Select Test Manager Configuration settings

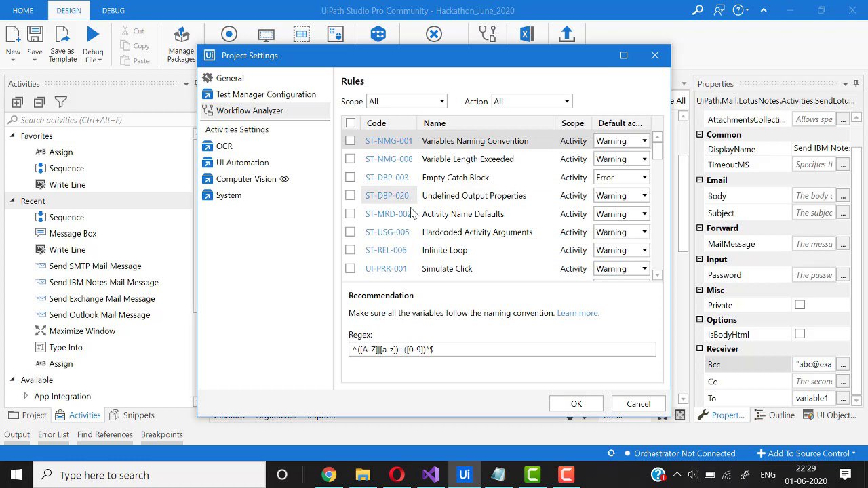[266, 94]
